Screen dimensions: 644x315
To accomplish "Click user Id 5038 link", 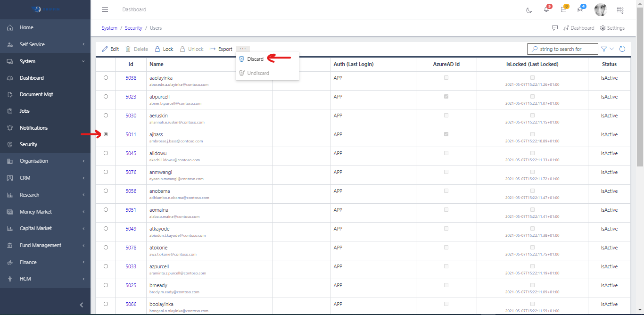I will 131,78.
